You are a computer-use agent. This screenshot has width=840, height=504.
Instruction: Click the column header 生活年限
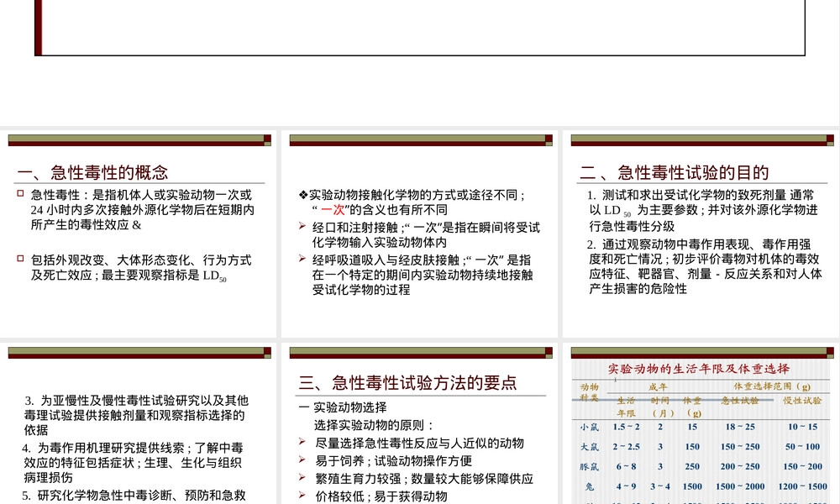(626, 407)
